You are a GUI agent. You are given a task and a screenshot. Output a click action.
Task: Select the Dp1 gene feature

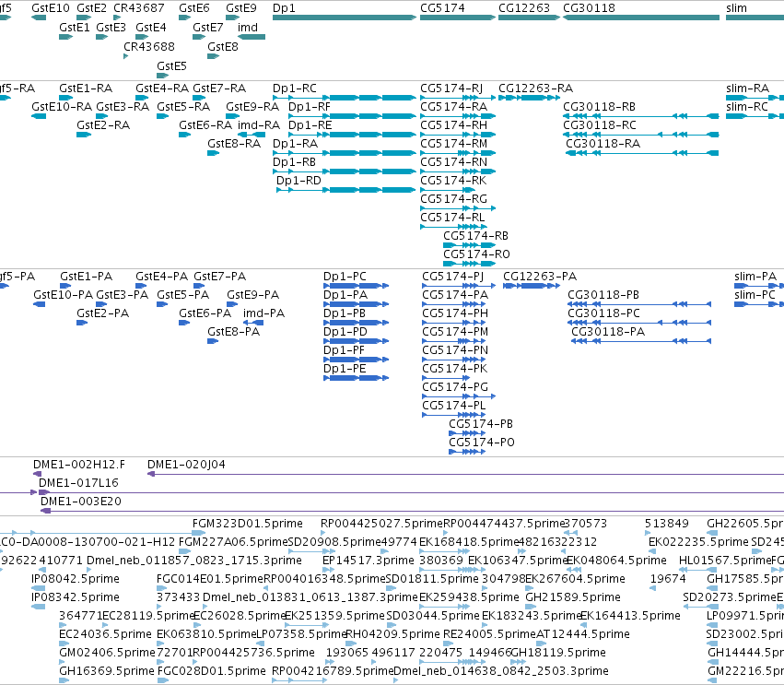tap(344, 18)
